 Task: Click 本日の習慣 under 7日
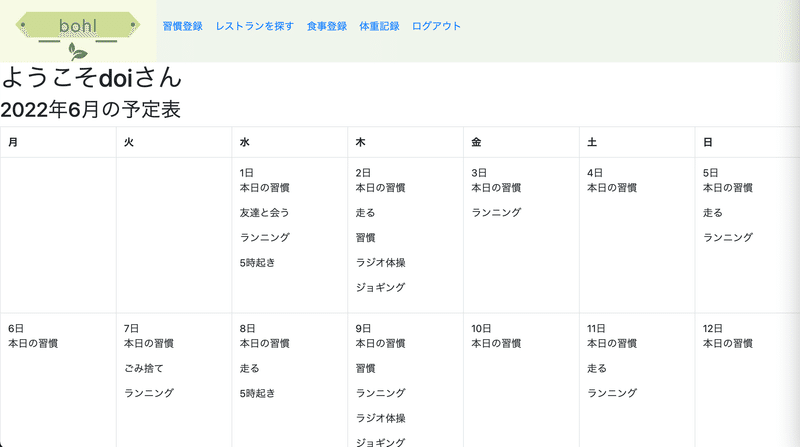148,343
